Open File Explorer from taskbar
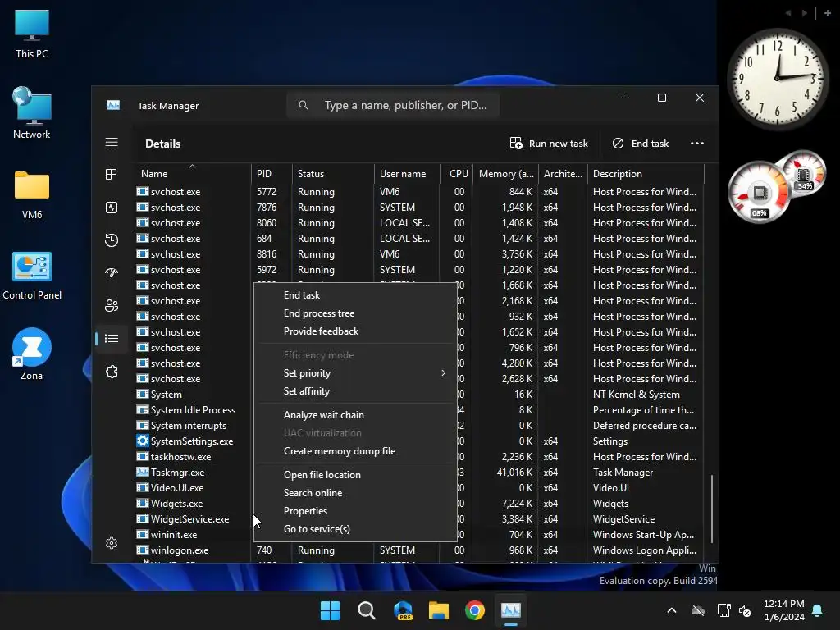 point(439,610)
